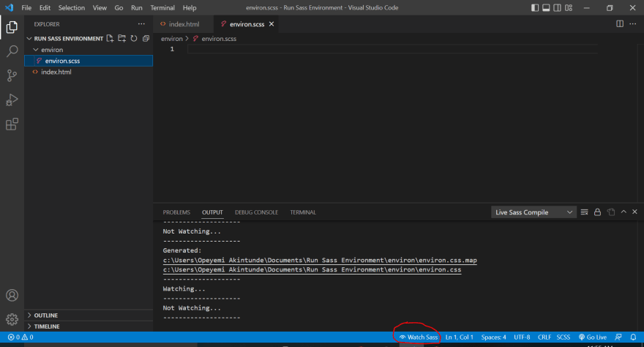Open the Source Control view
This screenshot has height=347, width=644.
point(12,75)
